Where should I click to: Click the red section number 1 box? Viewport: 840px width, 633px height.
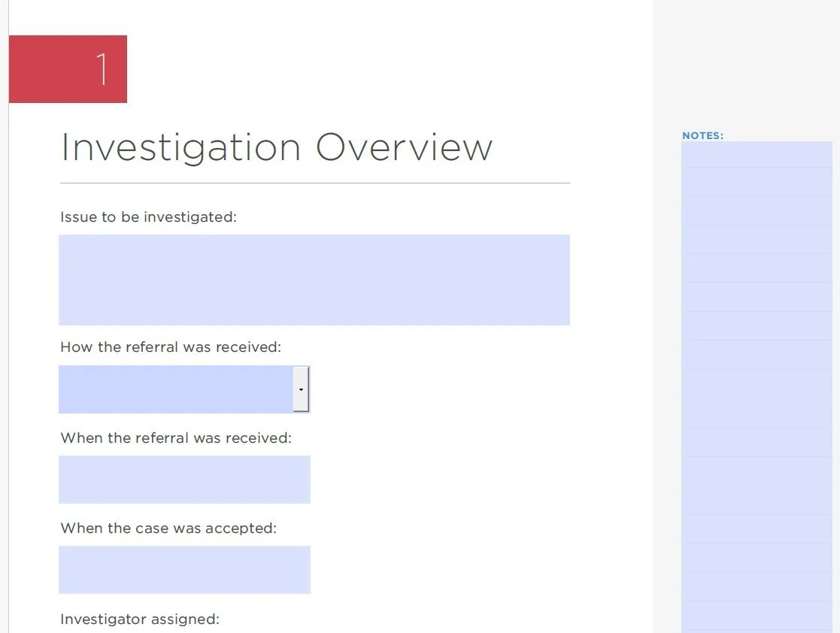point(68,69)
